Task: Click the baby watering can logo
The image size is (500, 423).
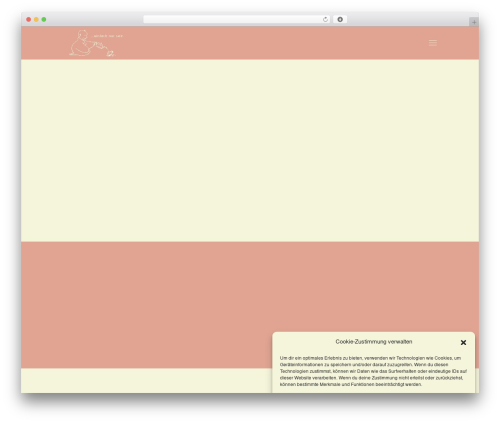Action: (96, 43)
